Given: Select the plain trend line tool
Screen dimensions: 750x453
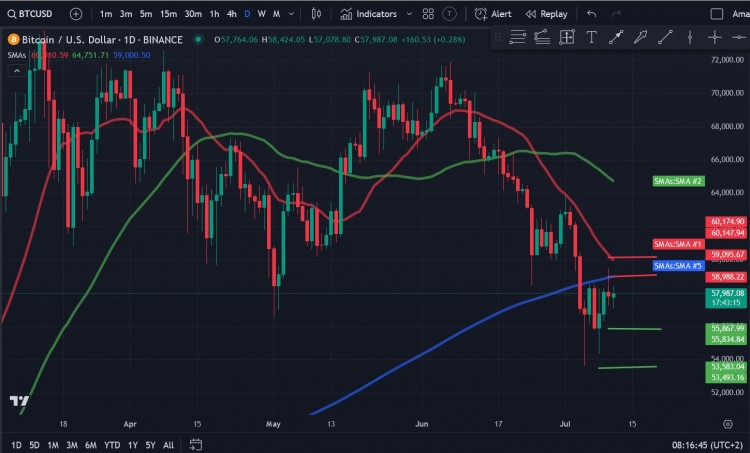Looking at the screenshot, I should pyautogui.click(x=665, y=37).
